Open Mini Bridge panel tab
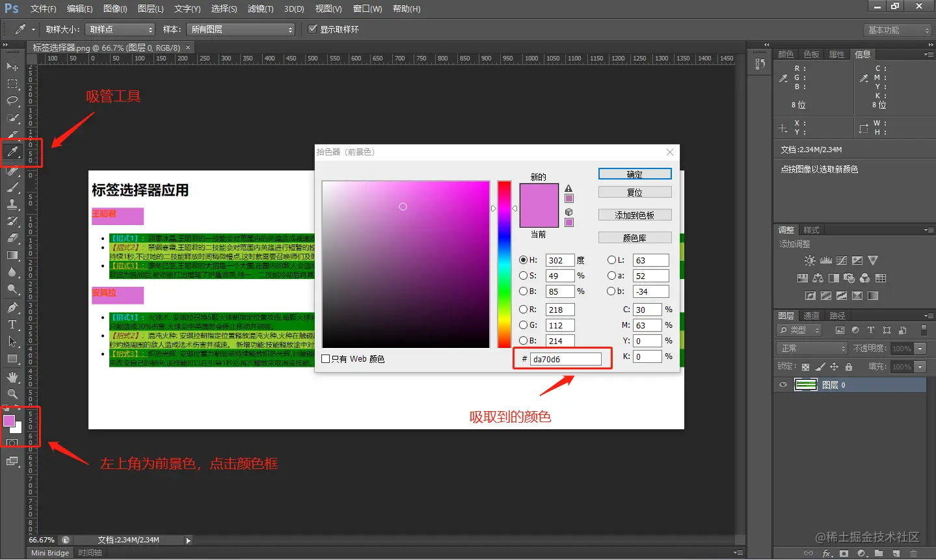The height and width of the screenshot is (560, 936). [50, 553]
